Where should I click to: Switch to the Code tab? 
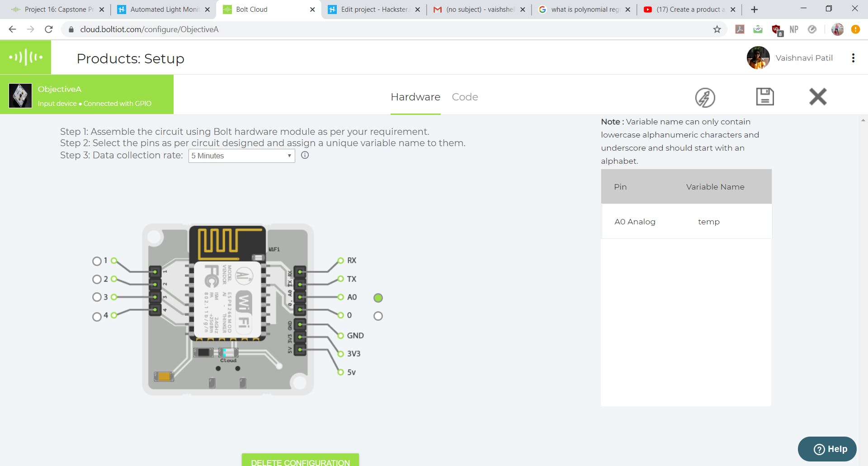point(465,97)
